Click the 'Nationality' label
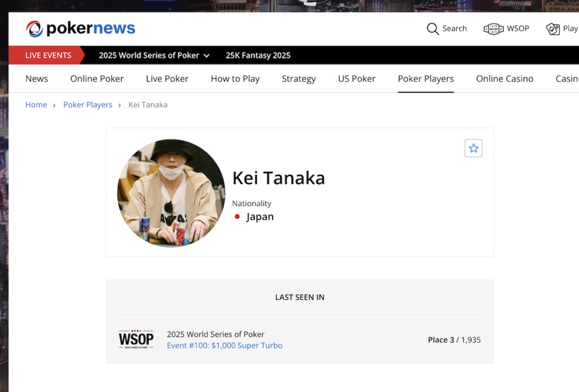 (252, 204)
